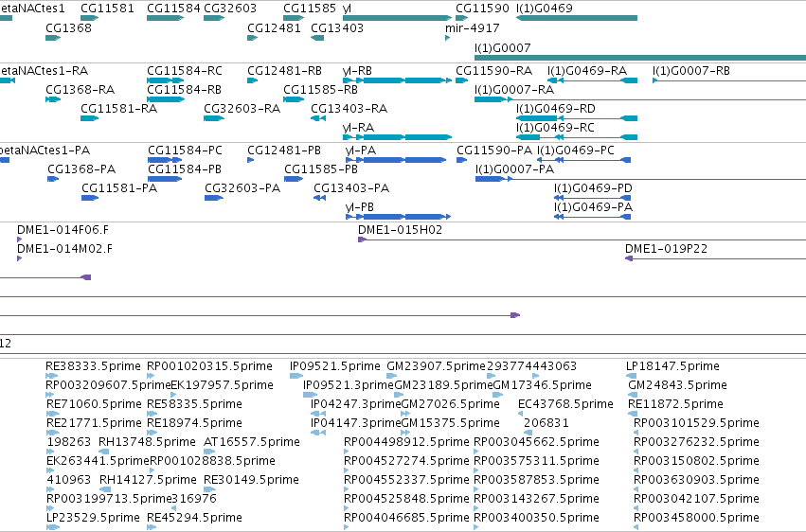The height and width of the screenshot is (532, 806).
Task: Click transcript CG1368-RA
Action: pyautogui.click(x=80, y=89)
